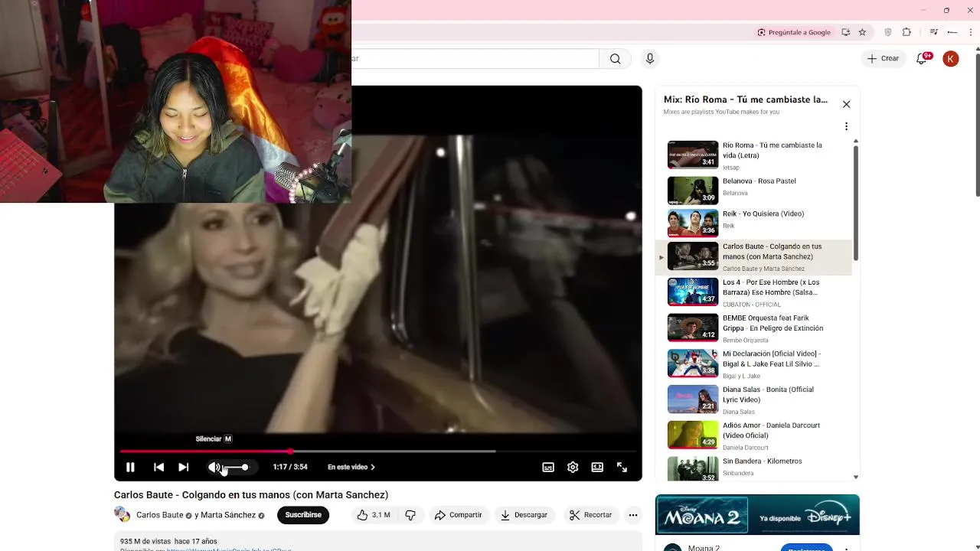The height and width of the screenshot is (551, 980).
Task: Seek the red video progress bar
Action: tap(378, 451)
